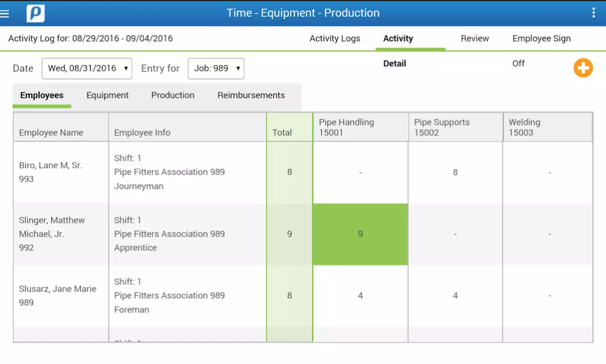Expand the Entry for Job dropdown
606x364 pixels.
pyautogui.click(x=216, y=68)
